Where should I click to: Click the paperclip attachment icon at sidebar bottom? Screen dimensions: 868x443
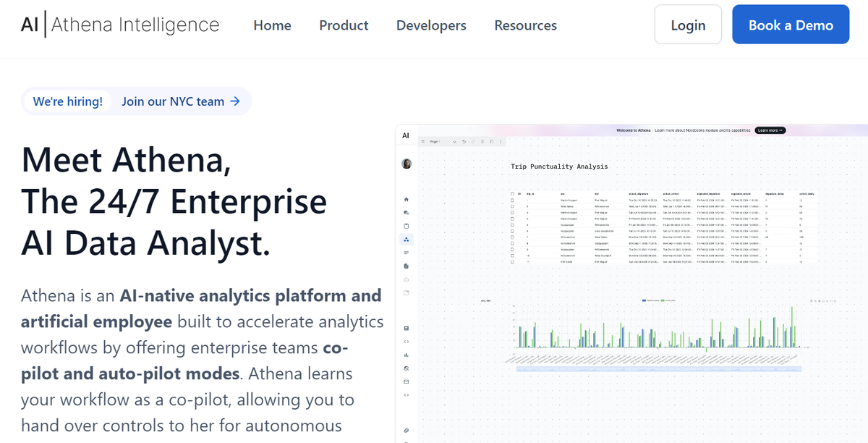406,431
